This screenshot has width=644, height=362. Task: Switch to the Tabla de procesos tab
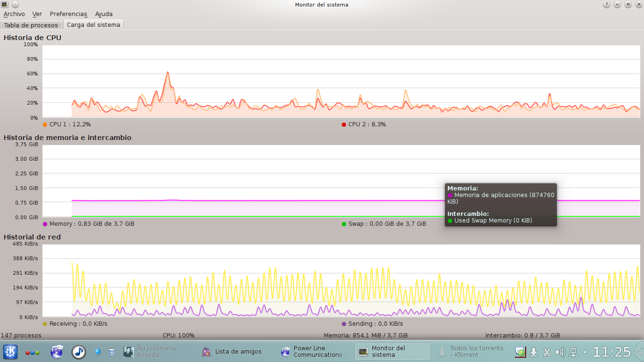[x=31, y=25]
